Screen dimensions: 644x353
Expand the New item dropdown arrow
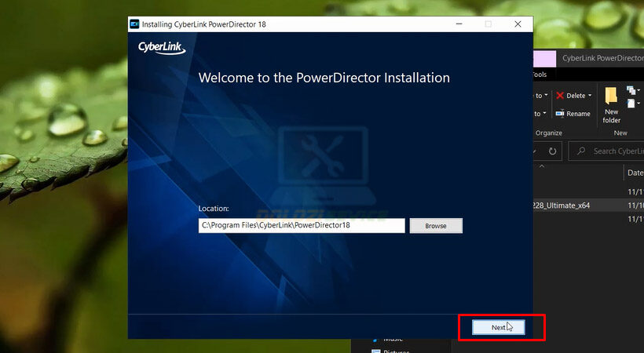point(639,91)
